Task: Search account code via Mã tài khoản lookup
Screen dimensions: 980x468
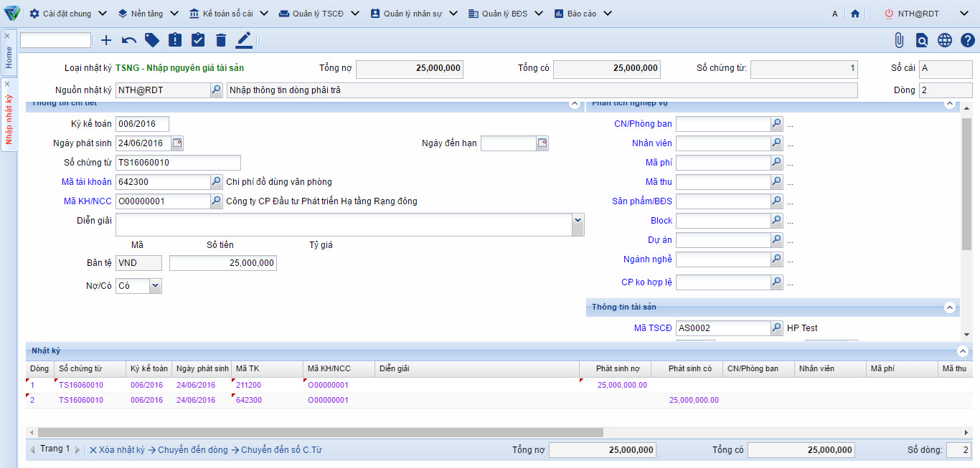Action: pos(217,182)
